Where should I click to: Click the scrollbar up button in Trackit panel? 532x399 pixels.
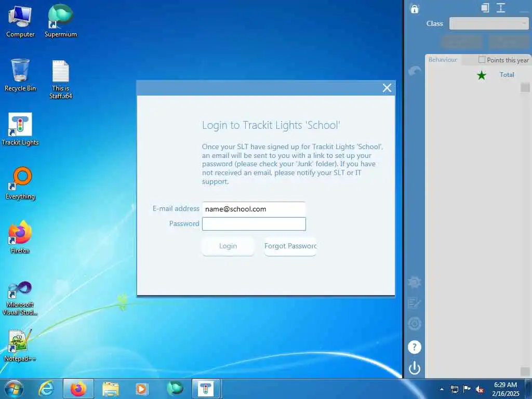coord(525,87)
